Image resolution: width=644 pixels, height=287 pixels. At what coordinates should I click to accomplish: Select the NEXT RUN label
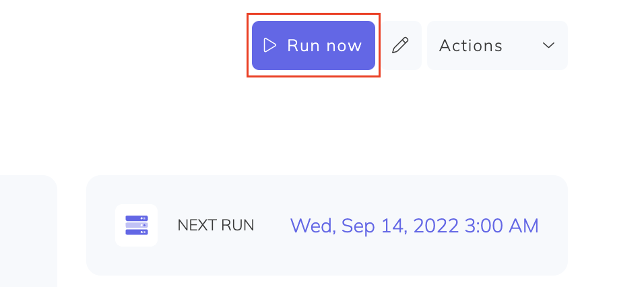click(216, 226)
